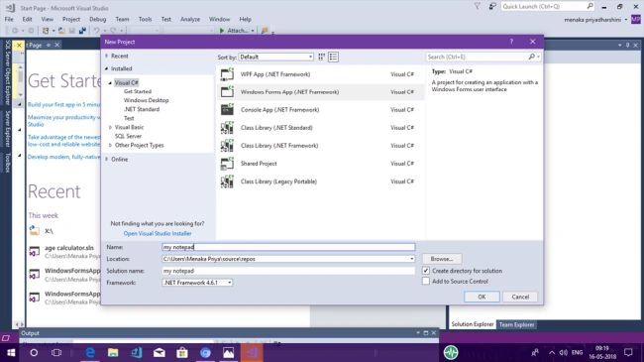Screen dimensions: 644x362
Task: Open Task View on the taskbar
Action: (56, 352)
